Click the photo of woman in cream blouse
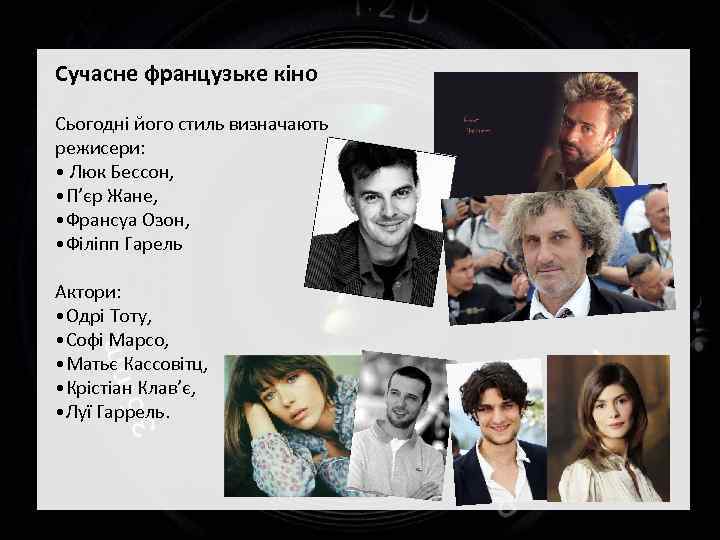The height and width of the screenshot is (540, 720). click(x=608, y=428)
